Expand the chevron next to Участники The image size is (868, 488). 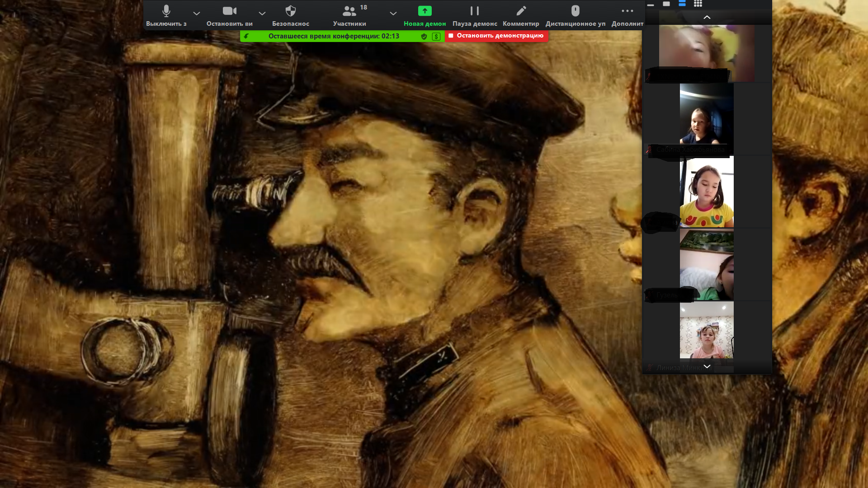point(393,14)
